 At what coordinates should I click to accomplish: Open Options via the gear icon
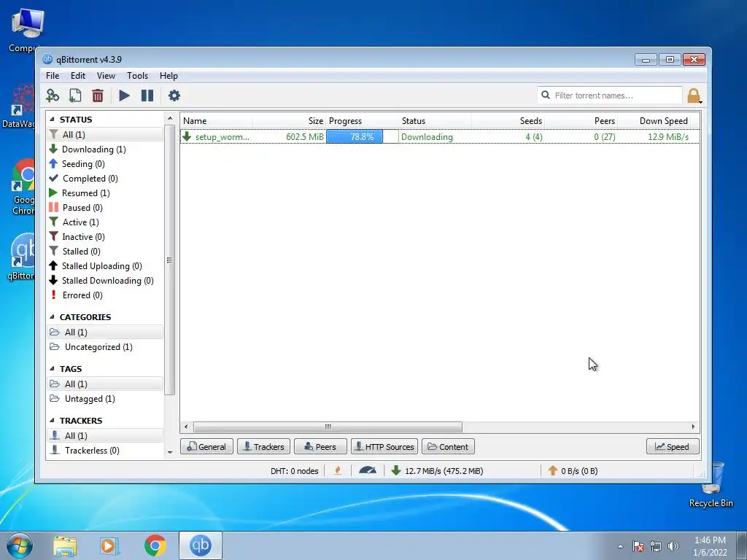174,96
